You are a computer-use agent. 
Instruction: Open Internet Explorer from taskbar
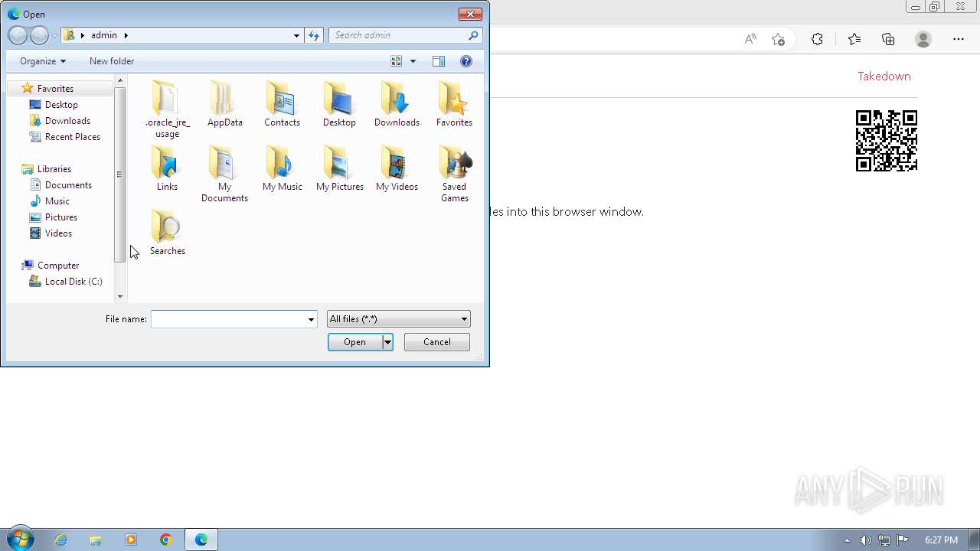point(60,540)
